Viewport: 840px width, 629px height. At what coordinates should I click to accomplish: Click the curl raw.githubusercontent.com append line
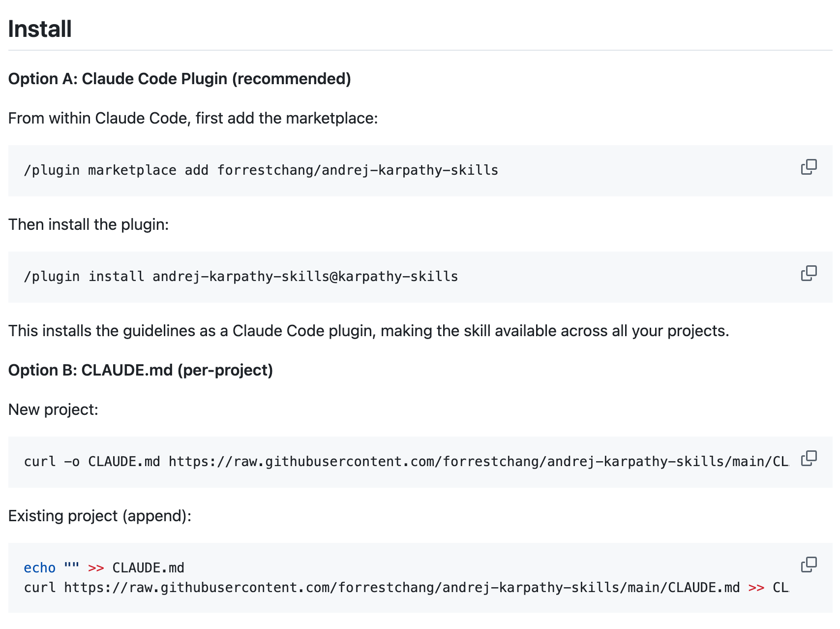click(x=406, y=588)
